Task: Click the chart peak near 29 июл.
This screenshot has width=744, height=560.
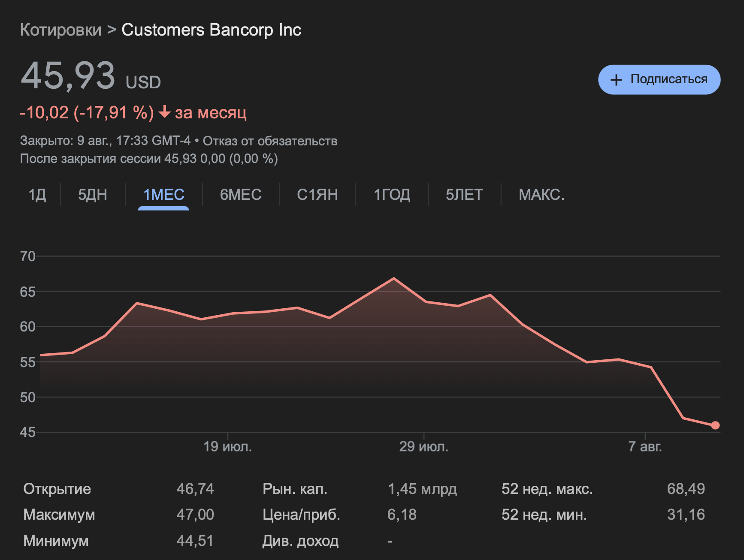Action: [x=393, y=278]
